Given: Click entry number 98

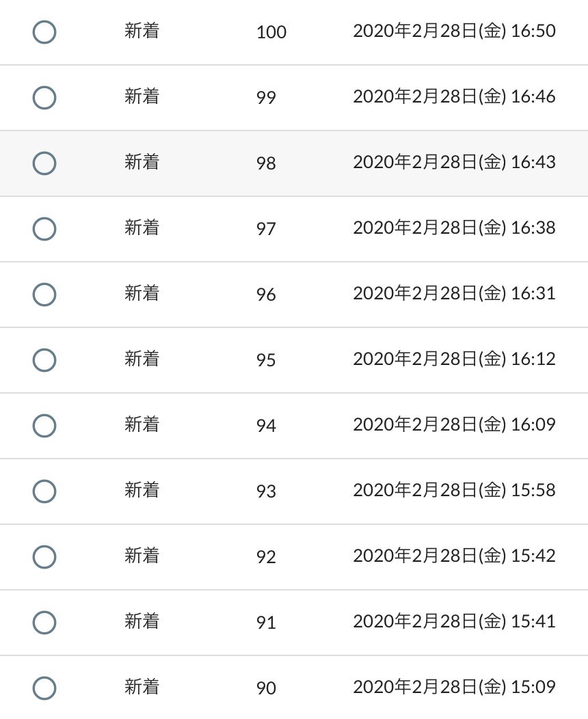Looking at the screenshot, I should pyautogui.click(x=266, y=163).
